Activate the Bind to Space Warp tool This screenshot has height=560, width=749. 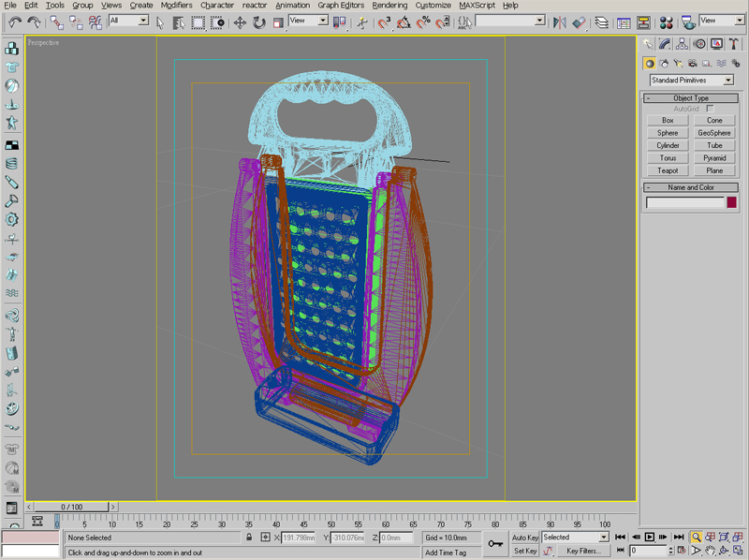pos(95,22)
